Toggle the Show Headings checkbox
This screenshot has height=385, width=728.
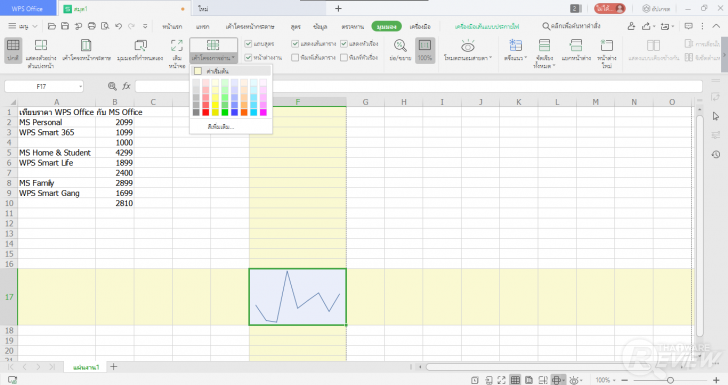[x=344, y=44]
